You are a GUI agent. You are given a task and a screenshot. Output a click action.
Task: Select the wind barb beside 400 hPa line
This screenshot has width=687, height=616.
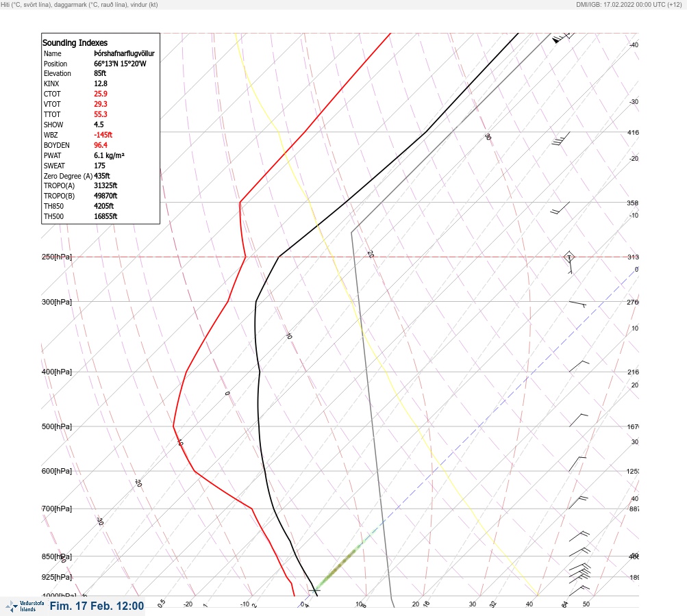tap(579, 366)
